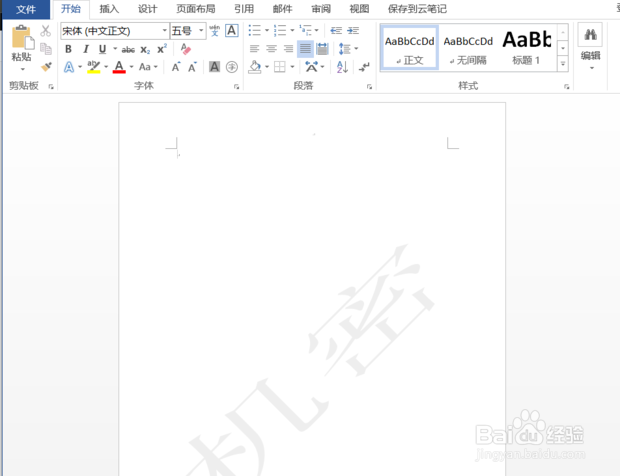620x476 pixels.
Task: Open Line and Paragraph Spacing
Action: [x=344, y=49]
